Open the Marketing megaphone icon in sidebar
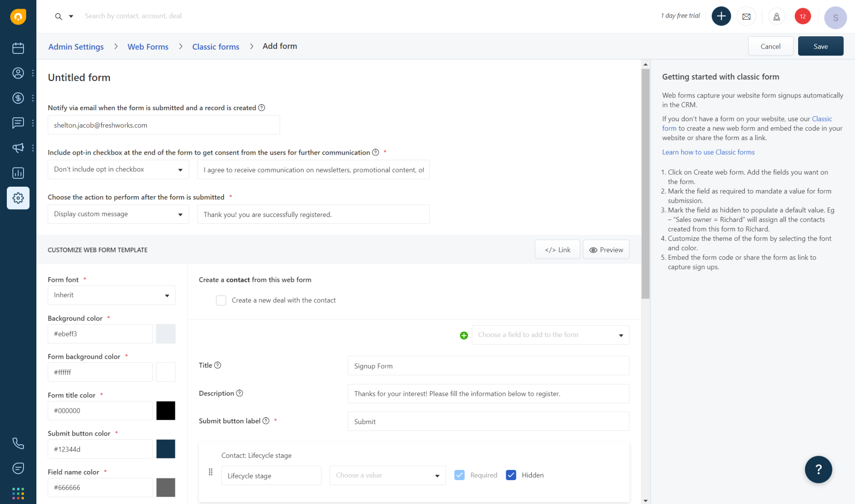 coord(18,148)
